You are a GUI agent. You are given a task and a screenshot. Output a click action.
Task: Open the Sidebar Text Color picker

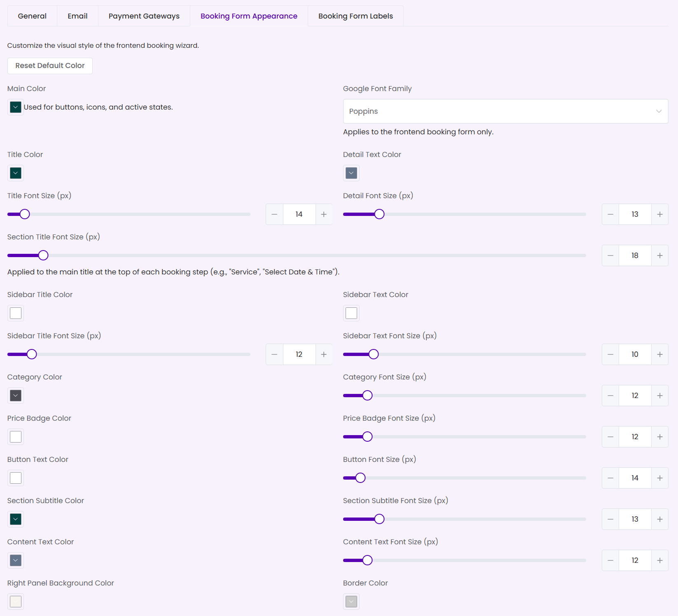tap(351, 313)
